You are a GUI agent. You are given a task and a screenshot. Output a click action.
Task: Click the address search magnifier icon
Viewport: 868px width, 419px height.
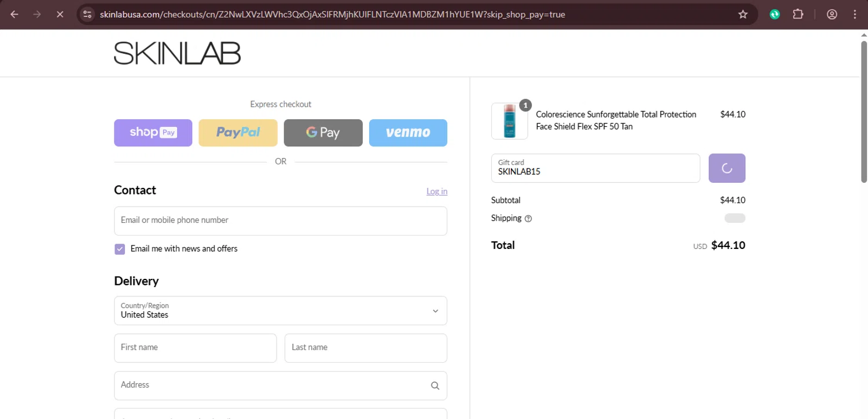pos(435,385)
